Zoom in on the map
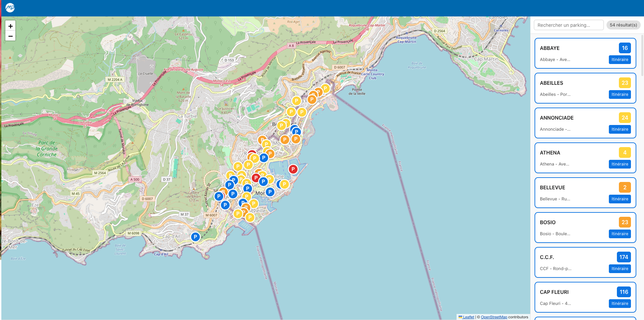 point(10,26)
